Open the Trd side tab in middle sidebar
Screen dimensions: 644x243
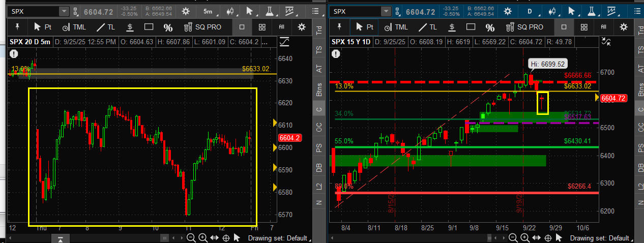point(319,30)
